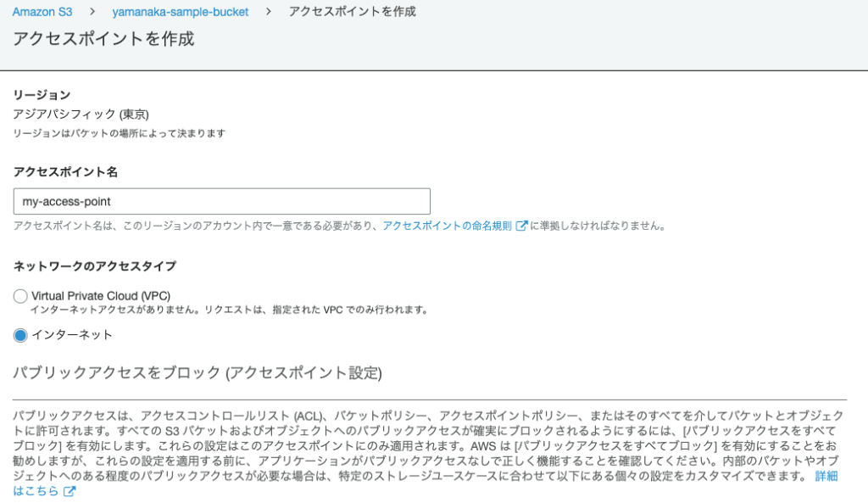Image resolution: width=868 pixels, height=503 pixels.
Task: Open the アクセスポイントの命名規則 link
Action: [447, 226]
